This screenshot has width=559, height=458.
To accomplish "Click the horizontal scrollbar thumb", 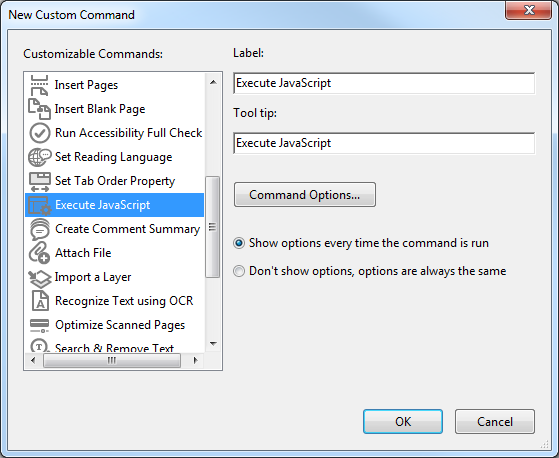I will 112,360.
